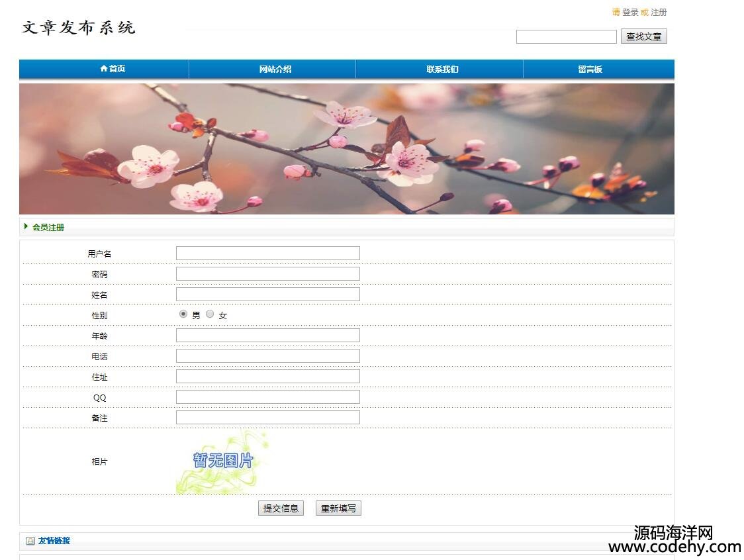The height and width of the screenshot is (560, 744).
Task: Open the 联系我们 navigation tab
Action: pyautogui.click(x=440, y=69)
